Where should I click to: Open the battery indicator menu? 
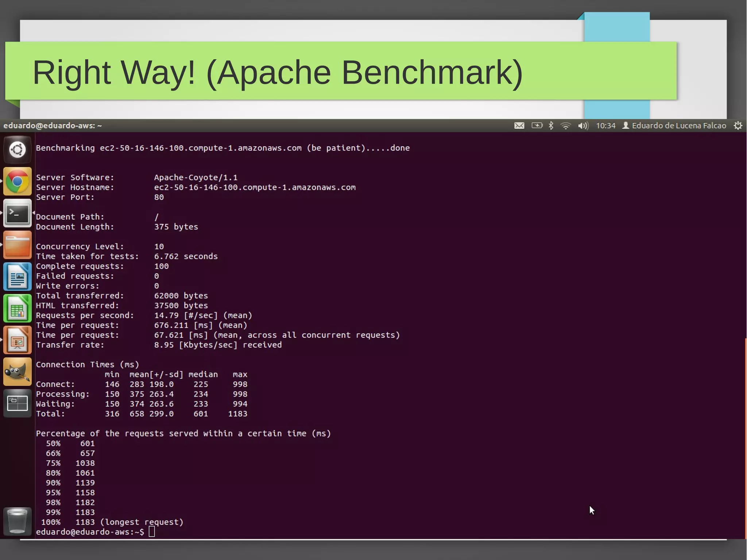point(537,126)
